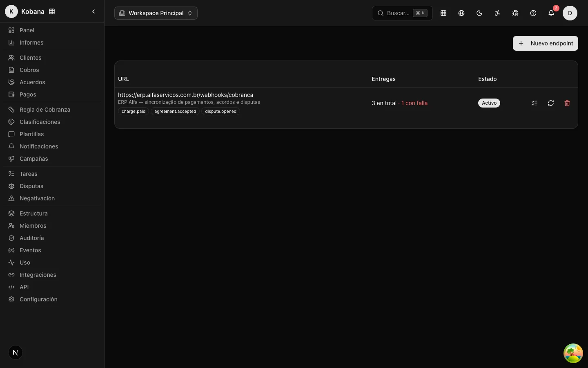Screen dimensions: 588x368
Task: Click the Eventos broadcast icon
Action: [x=11, y=250]
